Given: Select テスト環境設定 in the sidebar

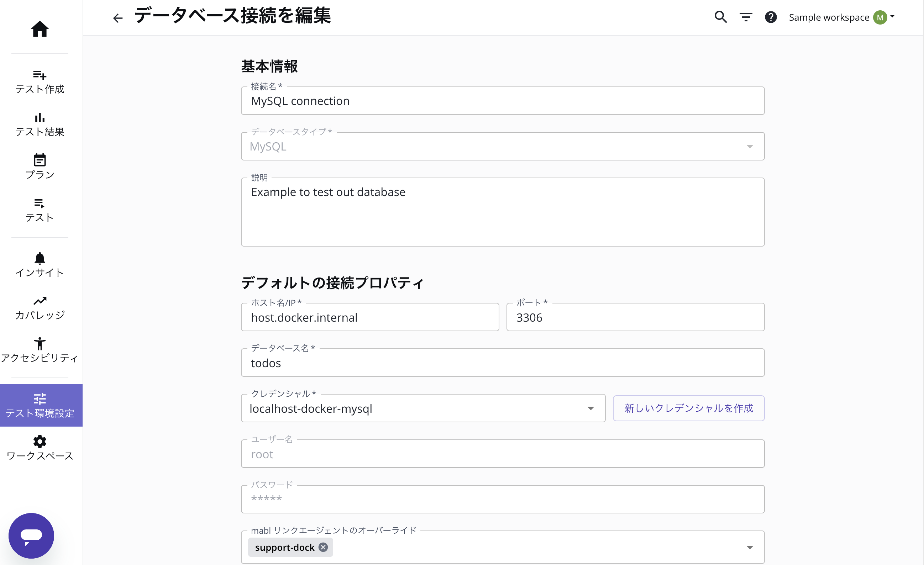Looking at the screenshot, I should (x=40, y=405).
